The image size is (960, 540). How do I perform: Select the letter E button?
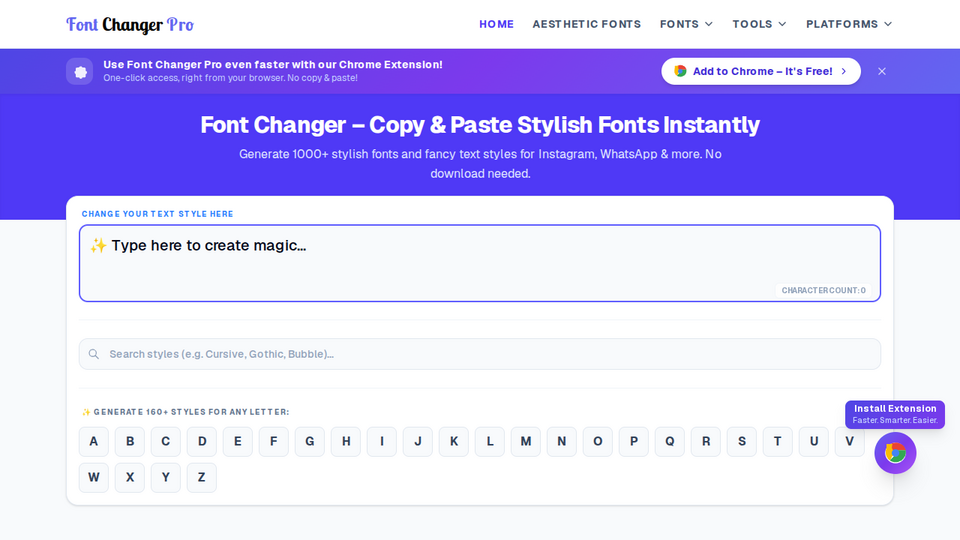[x=238, y=441]
